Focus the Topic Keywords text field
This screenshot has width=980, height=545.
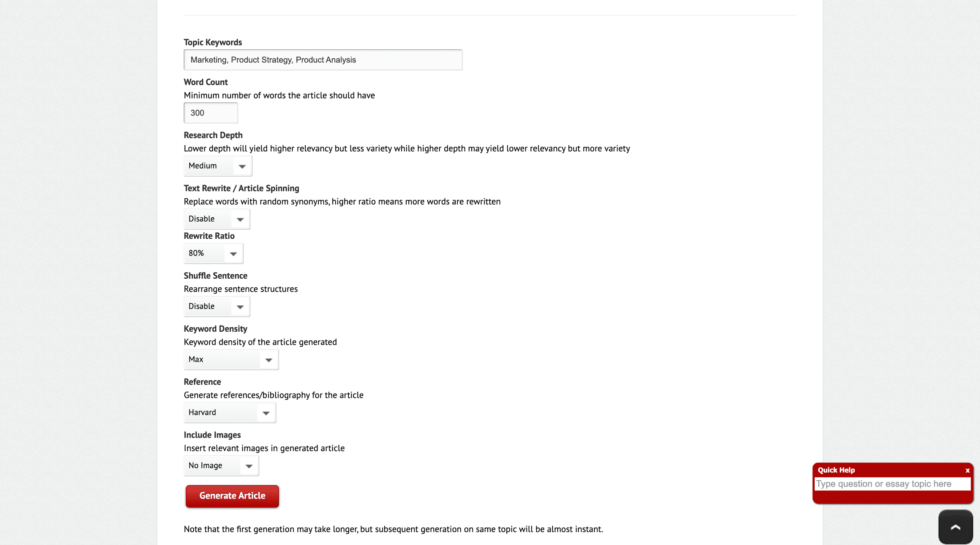tap(323, 60)
